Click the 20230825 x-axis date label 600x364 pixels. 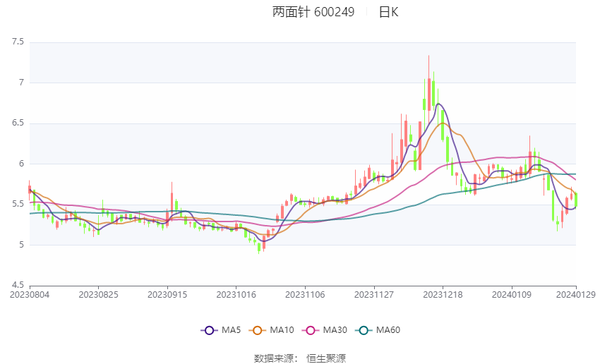pos(98,295)
